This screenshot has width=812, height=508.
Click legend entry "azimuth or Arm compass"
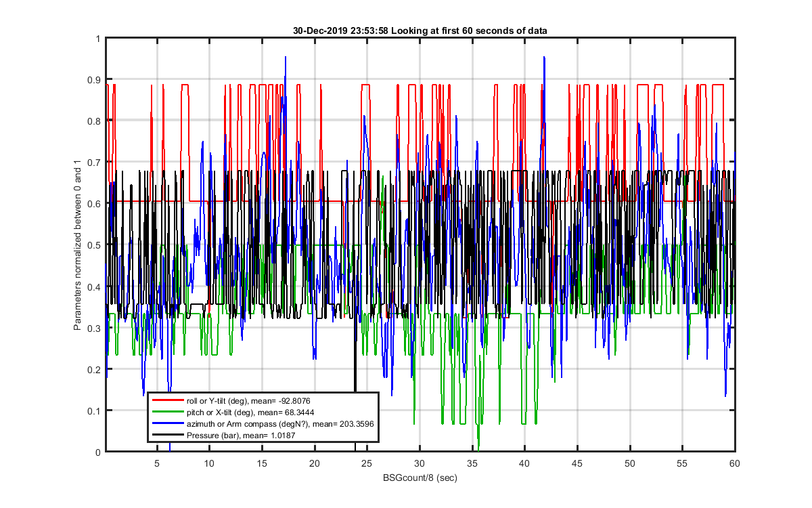[279, 423]
